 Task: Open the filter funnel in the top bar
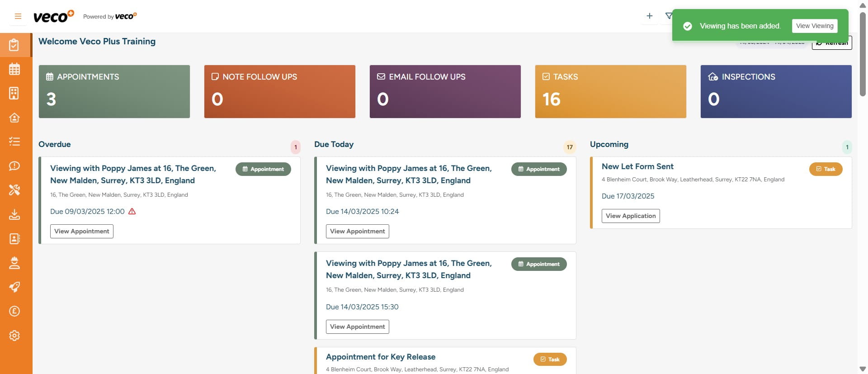668,16
